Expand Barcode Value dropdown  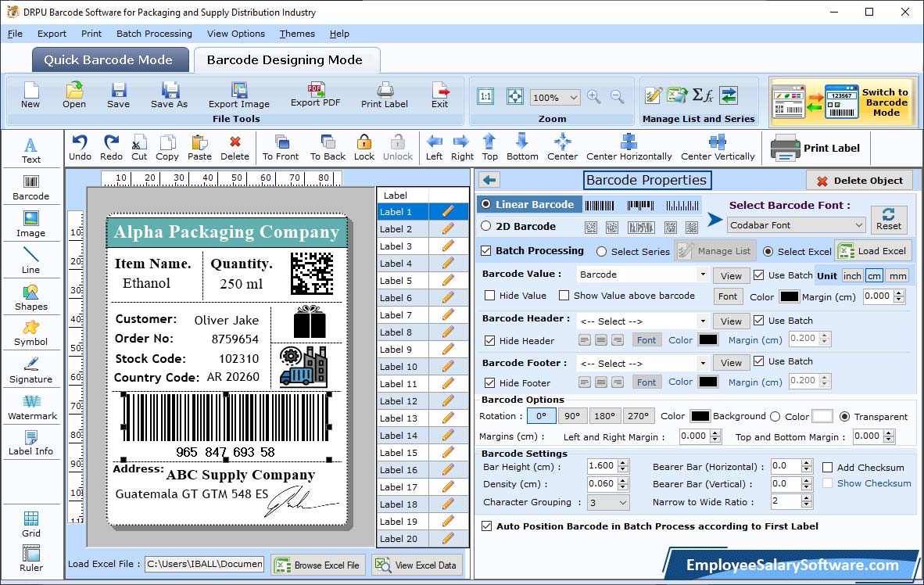pyautogui.click(x=703, y=275)
